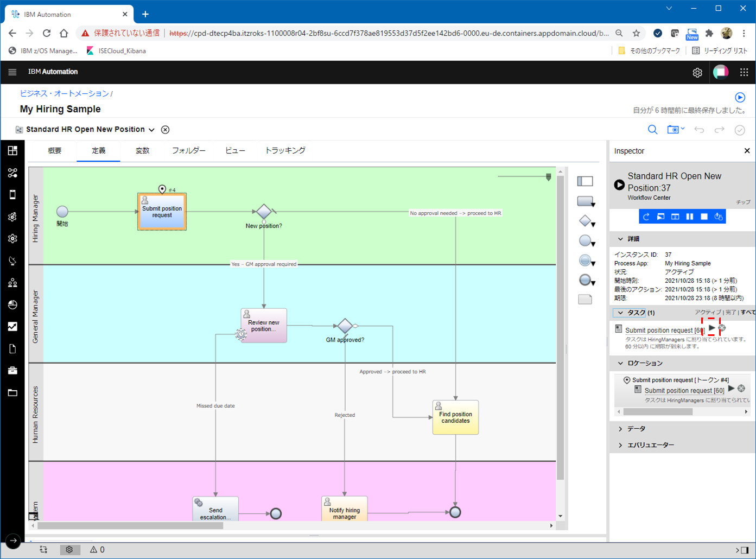The height and width of the screenshot is (559, 756).
Task: Open the Toolkits briefcase icon in the sidebar
Action: [x=12, y=371]
